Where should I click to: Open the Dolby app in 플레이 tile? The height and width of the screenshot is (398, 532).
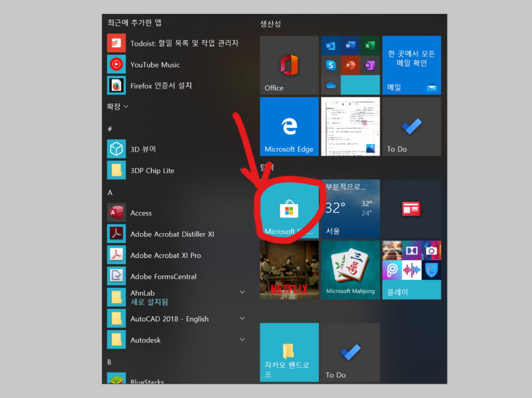pyautogui.click(x=411, y=250)
